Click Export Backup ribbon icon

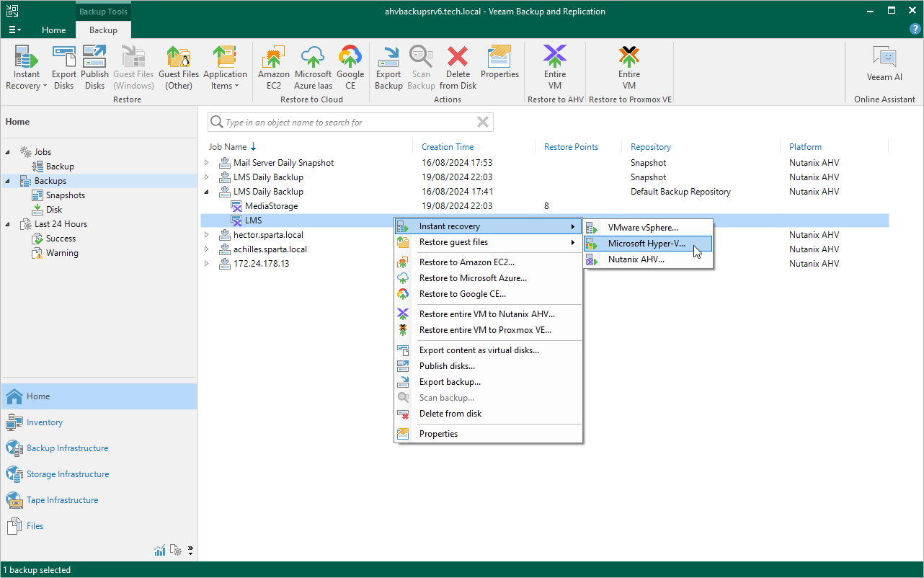pos(388,68)
